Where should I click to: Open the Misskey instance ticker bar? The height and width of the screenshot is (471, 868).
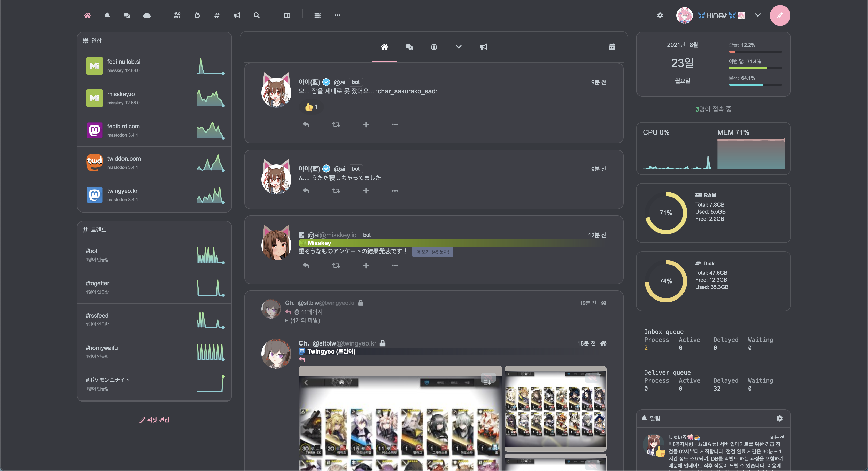point(452,243)
